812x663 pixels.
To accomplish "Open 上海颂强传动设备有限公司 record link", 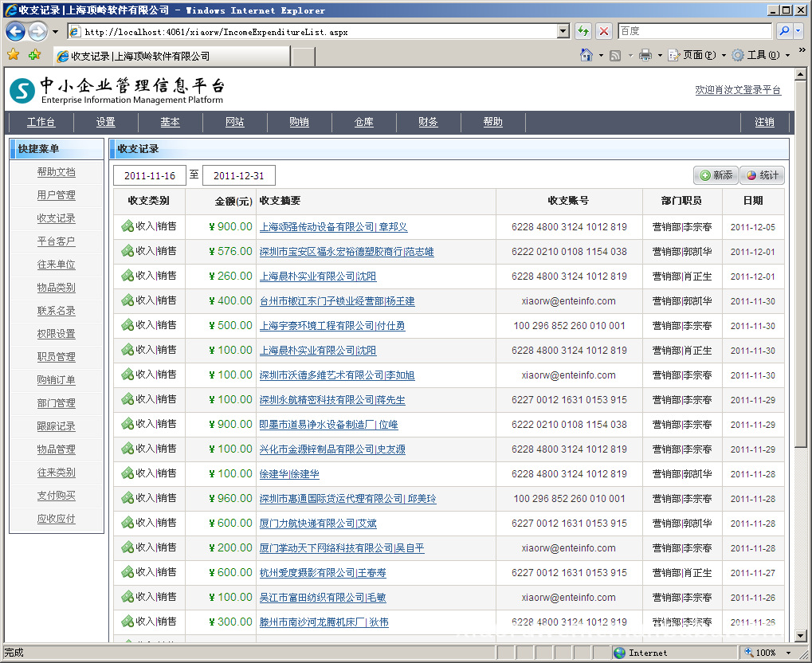I will [x=333, y=227].
